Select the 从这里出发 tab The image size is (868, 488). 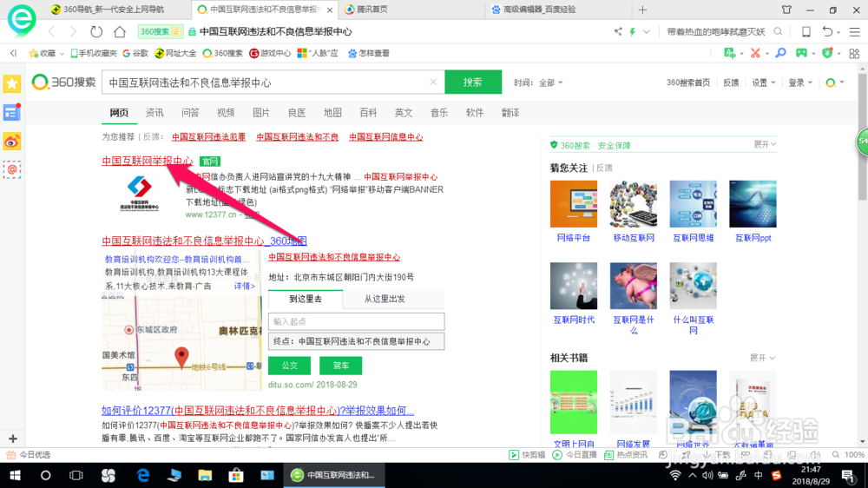[x=385, y=299]
